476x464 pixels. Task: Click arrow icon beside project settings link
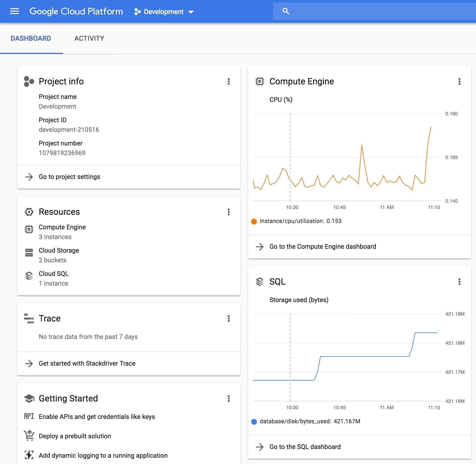click(x=29, y=177)
